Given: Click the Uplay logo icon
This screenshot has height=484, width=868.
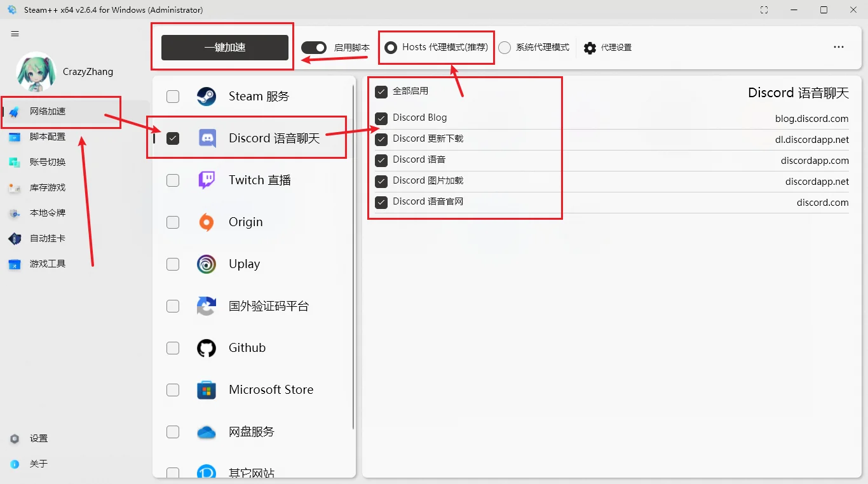Looking at the screenshot, I should pyautogui.click(x=207, y=264).
